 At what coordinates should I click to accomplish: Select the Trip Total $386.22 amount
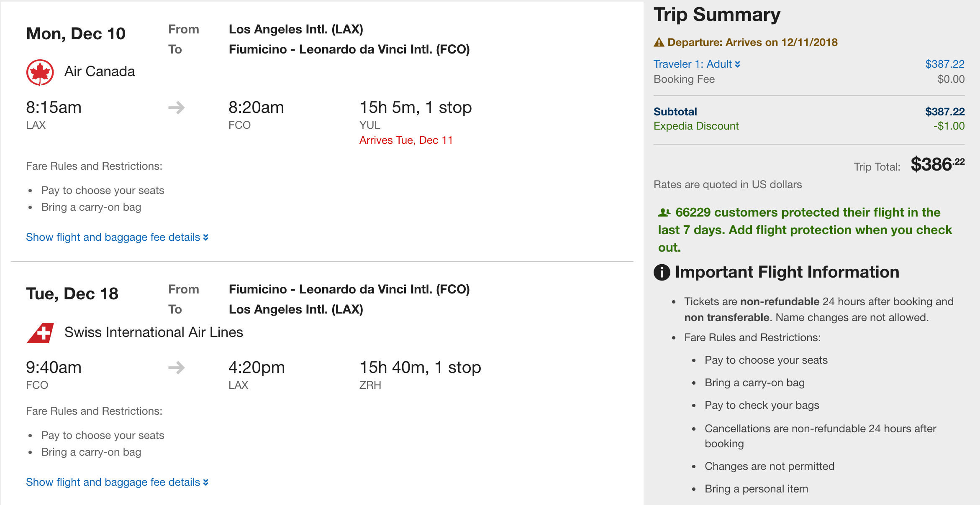[937, 165]
